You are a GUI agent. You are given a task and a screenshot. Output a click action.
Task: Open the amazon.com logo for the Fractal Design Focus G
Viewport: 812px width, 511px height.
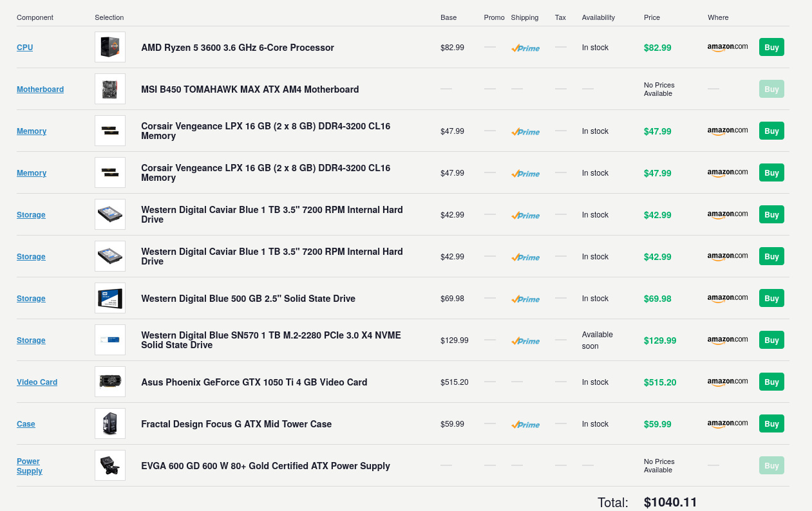(728, 423)
